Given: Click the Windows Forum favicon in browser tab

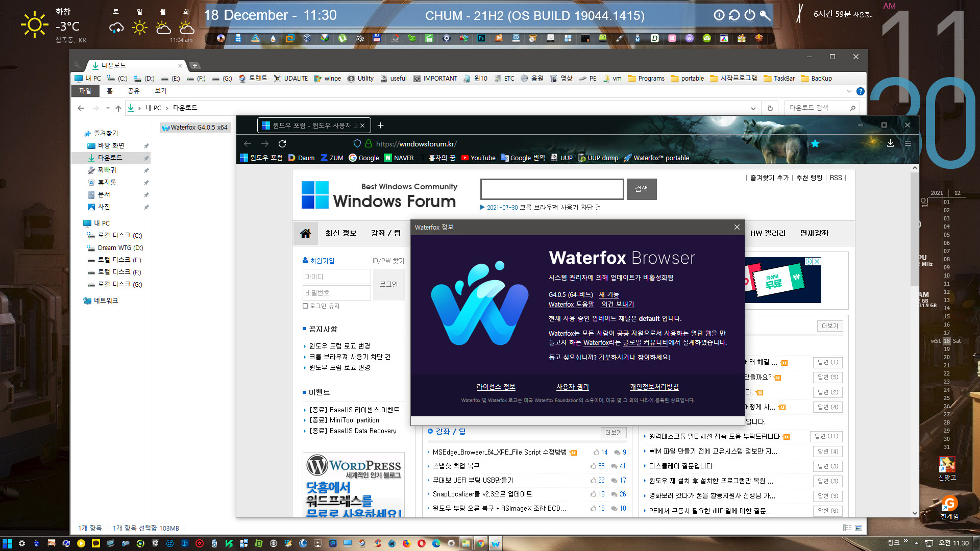Looking at the screenshot, I should click(x=269, y=125).
